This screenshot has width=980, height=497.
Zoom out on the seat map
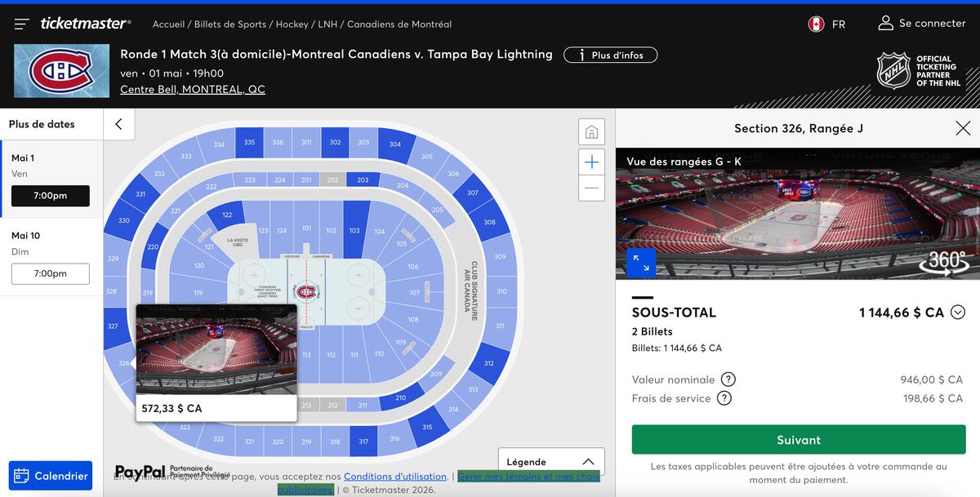(x=591, y=188)
